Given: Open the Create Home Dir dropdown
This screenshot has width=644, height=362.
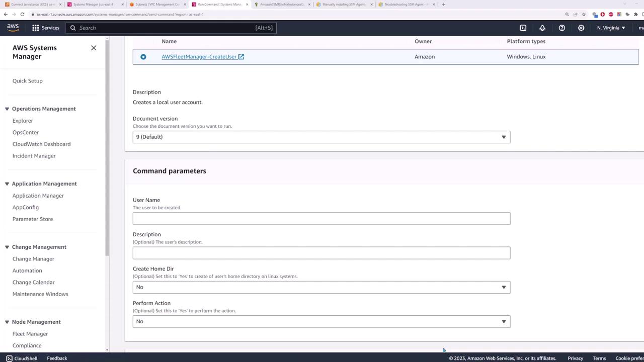Looking at the screenshot, I should tap(321, 287).
